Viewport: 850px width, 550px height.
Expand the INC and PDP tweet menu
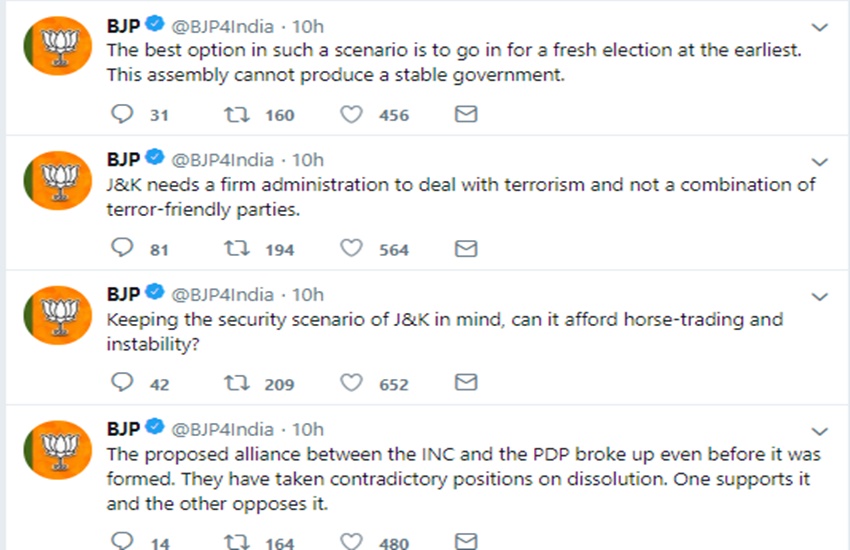tap(819, 431)
